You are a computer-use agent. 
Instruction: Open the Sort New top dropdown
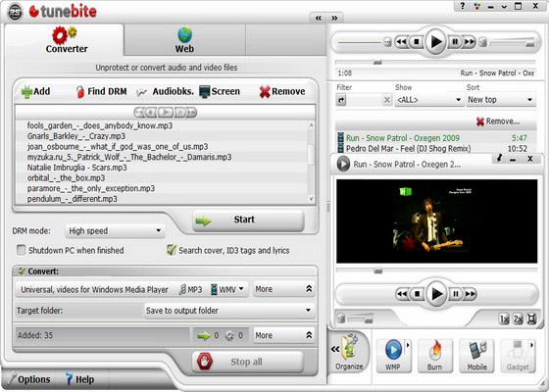pyautogui.click(x=501, y=100)
